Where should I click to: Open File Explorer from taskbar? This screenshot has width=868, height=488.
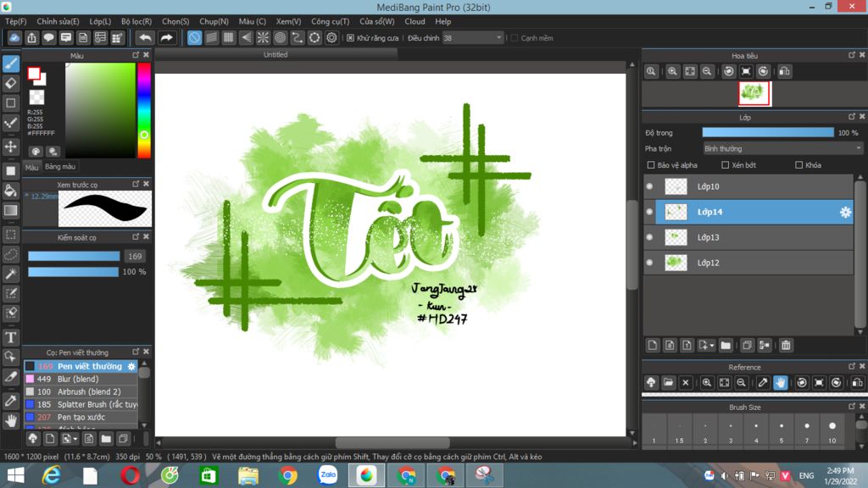[248, 475]
